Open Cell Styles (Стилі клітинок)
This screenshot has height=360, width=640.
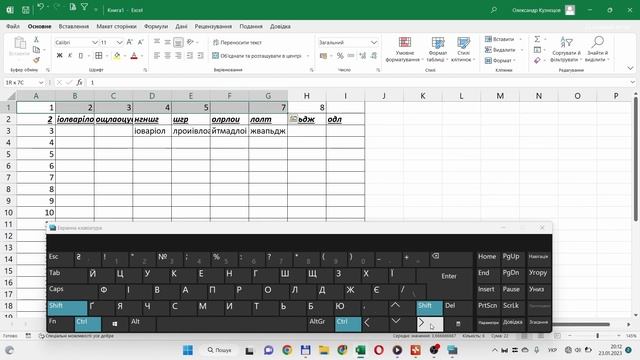(463, 49)
